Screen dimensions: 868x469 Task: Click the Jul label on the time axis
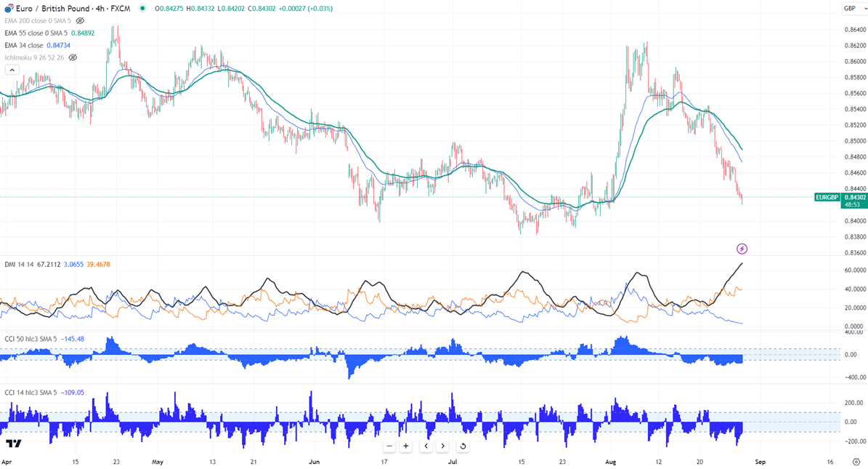tap(453, 462)
